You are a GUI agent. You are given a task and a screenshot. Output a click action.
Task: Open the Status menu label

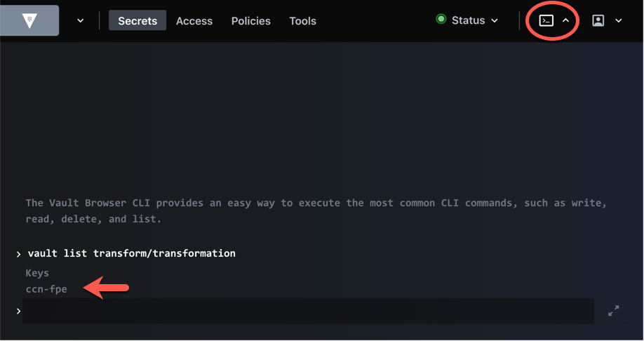[468, 20]
